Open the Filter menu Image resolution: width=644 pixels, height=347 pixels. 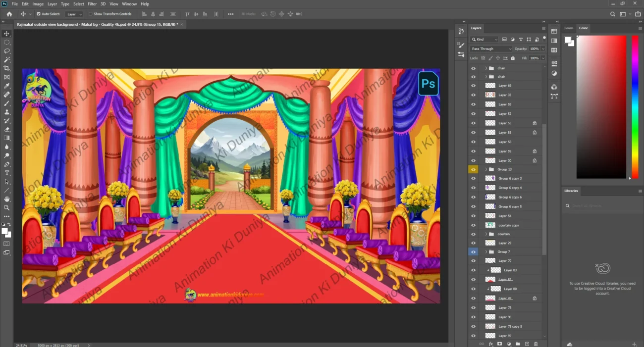click(92, 4)
